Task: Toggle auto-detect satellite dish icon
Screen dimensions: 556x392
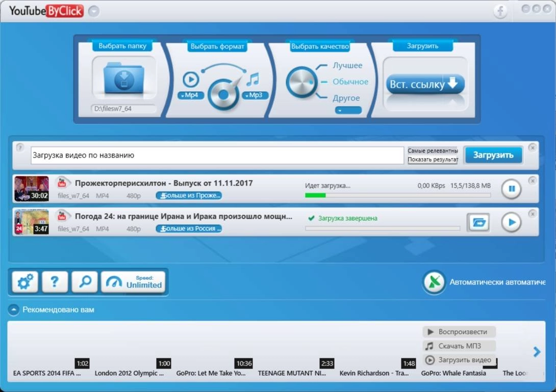Action: click(434, 282)
